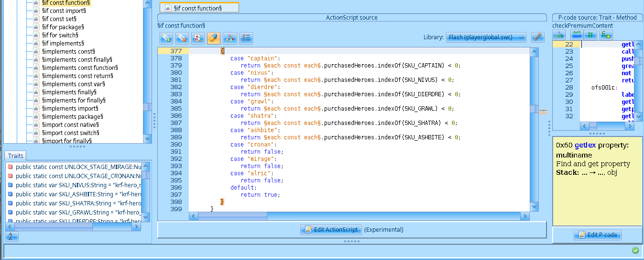Select the Traits tab
Screen dimensions: 644x260
(x=16, y=156)
